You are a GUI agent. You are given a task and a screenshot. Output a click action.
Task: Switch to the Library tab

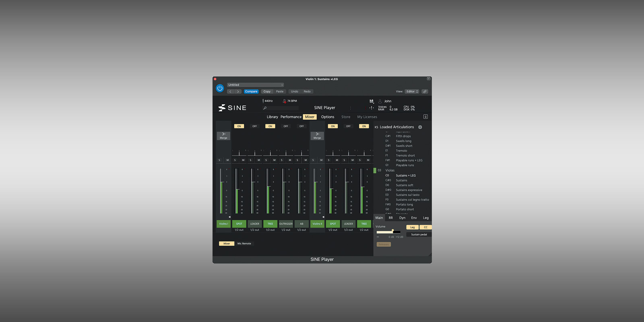(x=272, y=117)
